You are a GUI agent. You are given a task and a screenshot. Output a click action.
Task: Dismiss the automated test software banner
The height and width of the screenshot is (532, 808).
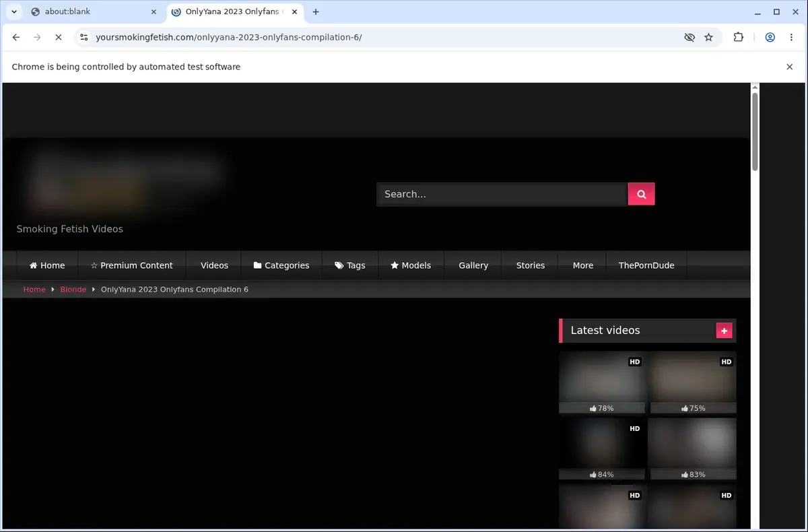[x=790, y=67]
